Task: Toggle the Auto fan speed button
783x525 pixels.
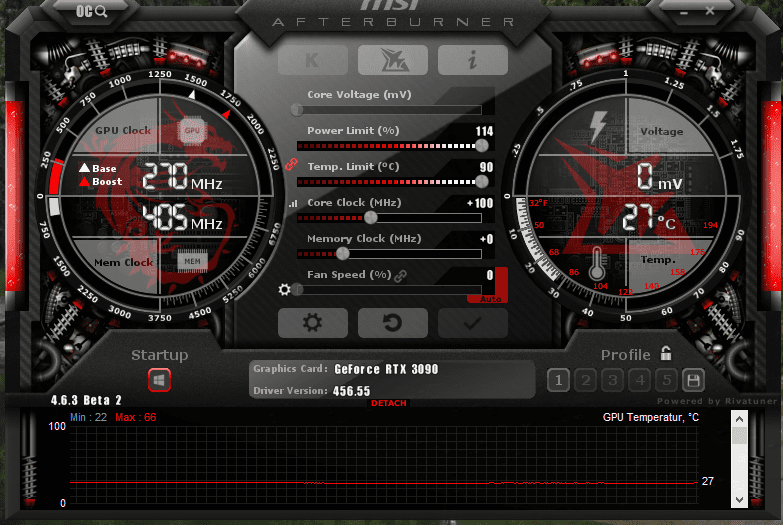Action: (490, 298)
